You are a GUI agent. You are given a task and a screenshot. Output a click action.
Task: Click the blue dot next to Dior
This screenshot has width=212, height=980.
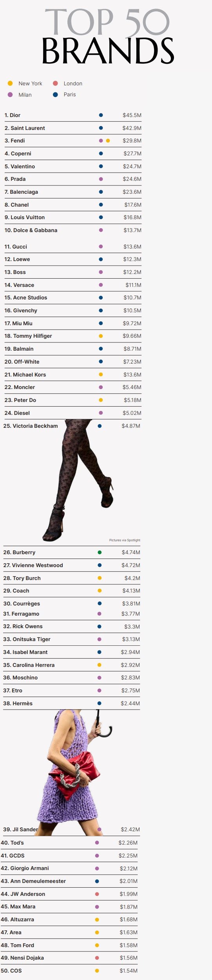point(101,115)
